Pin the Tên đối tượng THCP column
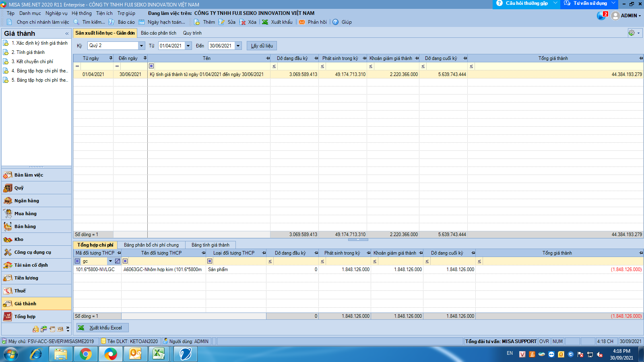 [x=203, y=253]
